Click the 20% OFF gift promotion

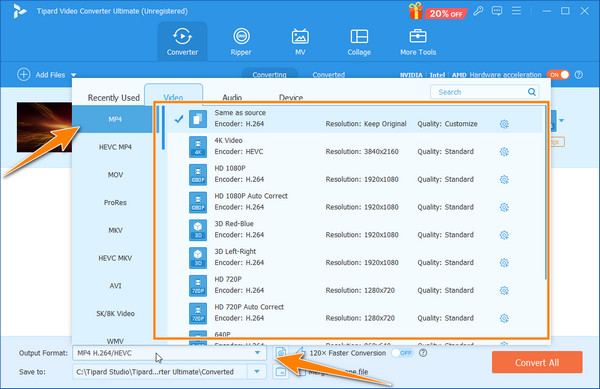(438, 11)
